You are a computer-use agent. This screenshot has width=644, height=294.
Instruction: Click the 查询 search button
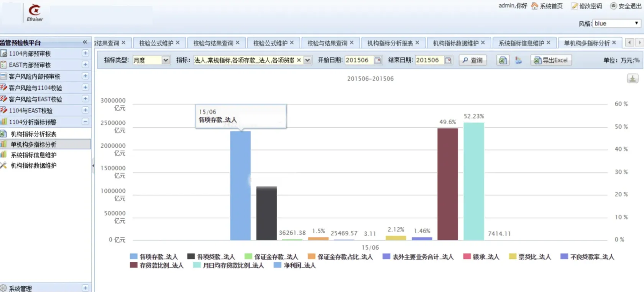coord(473,60)
